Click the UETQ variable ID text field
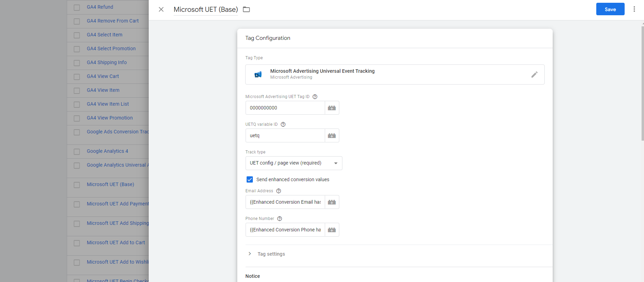The width and height of the screenshot is (644, 282). click(285, 135)
